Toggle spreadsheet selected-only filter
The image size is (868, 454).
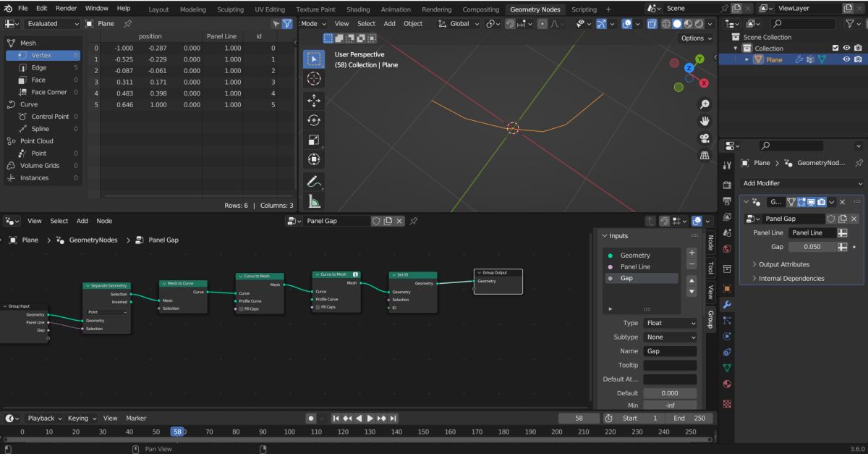click(274, 24)
